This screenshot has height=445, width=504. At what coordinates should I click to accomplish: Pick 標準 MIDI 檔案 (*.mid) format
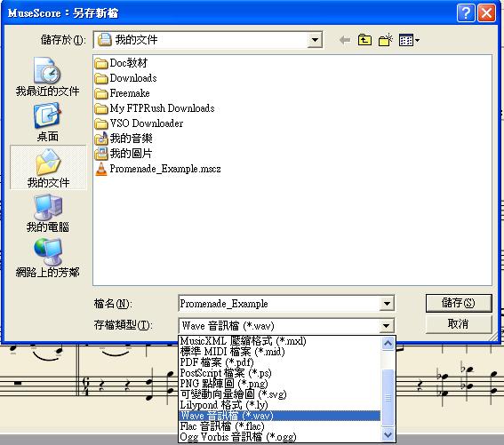click(232, 352)
